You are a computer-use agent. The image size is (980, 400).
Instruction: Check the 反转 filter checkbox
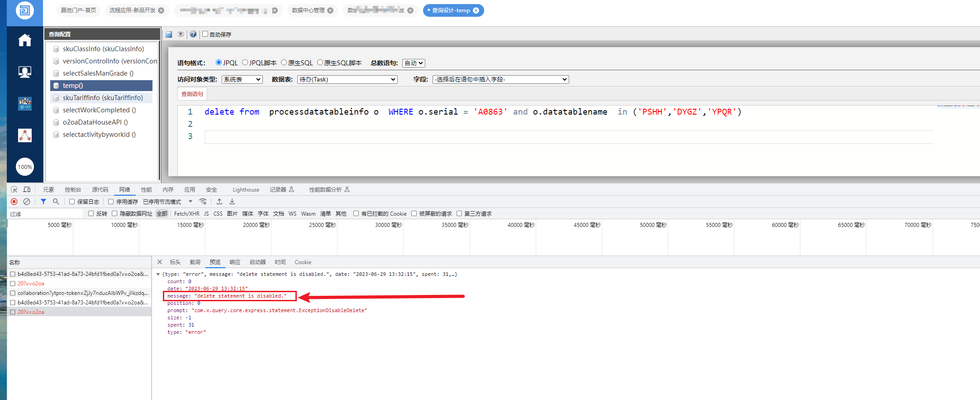point(91,213)
